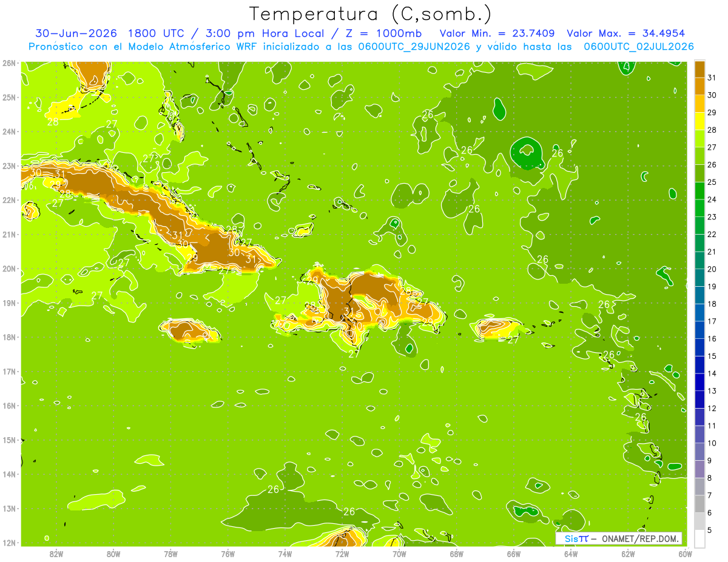This screenshot has width=728, height=562.
Task: Click the purple colorbar swatch between 9 and 10
Action: coord(699,452)
